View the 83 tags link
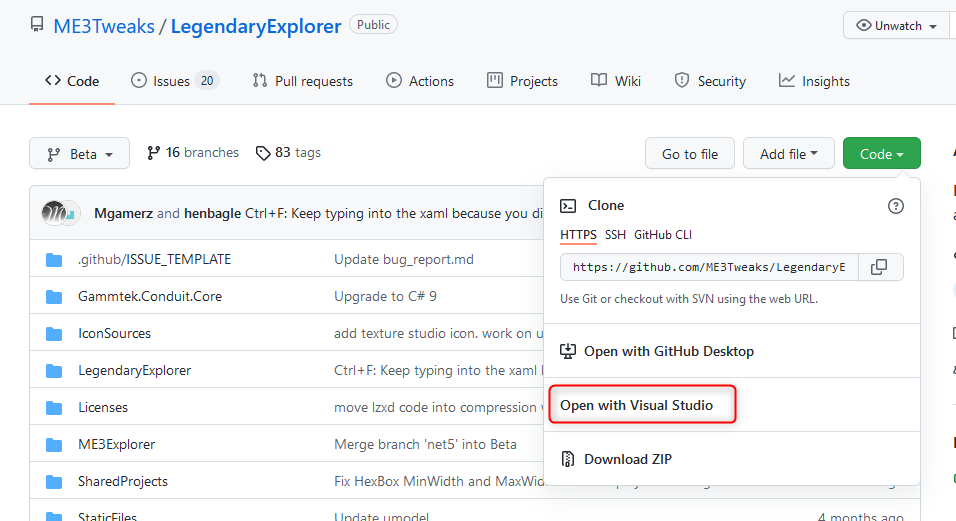This screenshot has width=956, height=521. [x=288, y=153]
